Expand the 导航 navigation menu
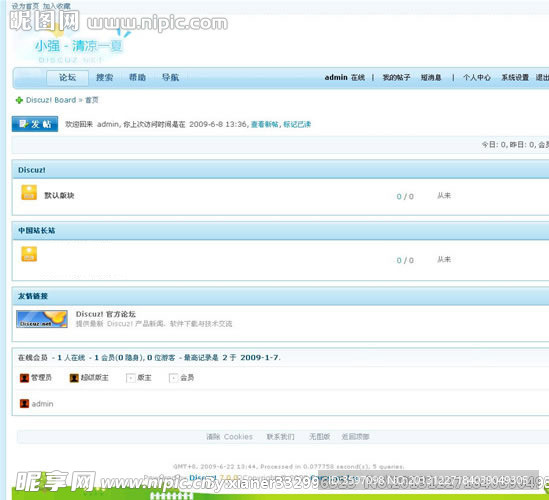 click(x=171, y=77)
